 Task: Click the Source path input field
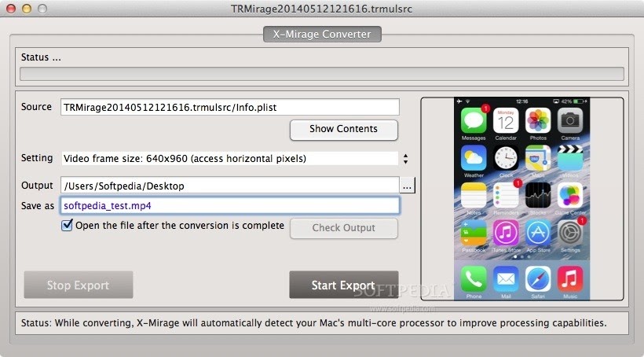click(x=230, y=108)
